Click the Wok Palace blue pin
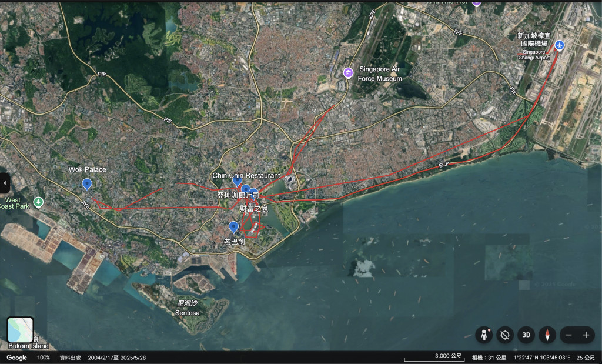The height and width of the screenshot is (364, 602). [x=87, y=184]
